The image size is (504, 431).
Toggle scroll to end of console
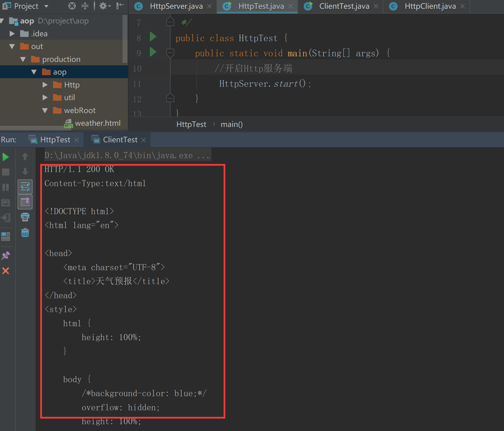25,202
